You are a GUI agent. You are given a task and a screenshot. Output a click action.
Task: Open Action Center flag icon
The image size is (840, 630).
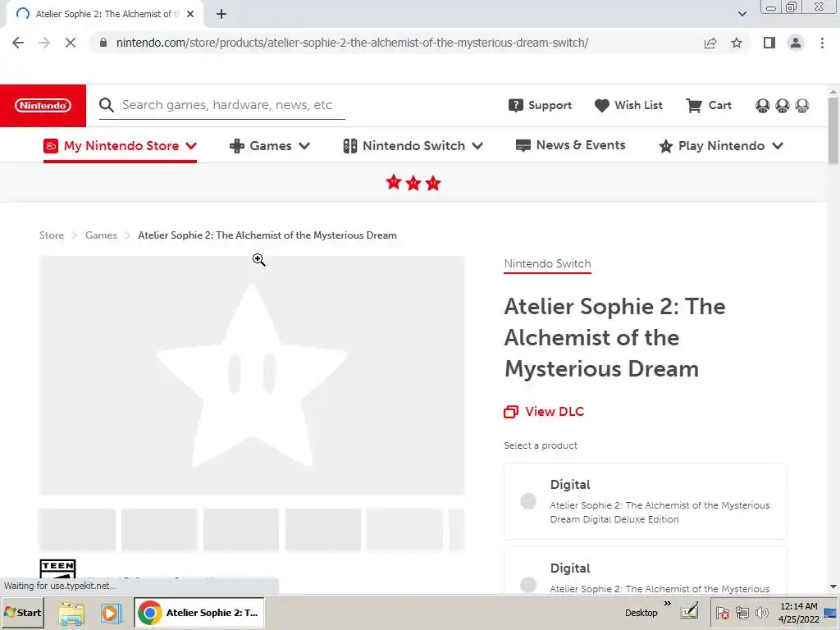722,613
